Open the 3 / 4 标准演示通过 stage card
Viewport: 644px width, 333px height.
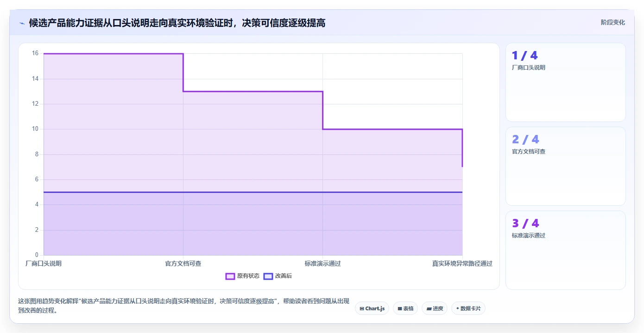pos(565,250)
